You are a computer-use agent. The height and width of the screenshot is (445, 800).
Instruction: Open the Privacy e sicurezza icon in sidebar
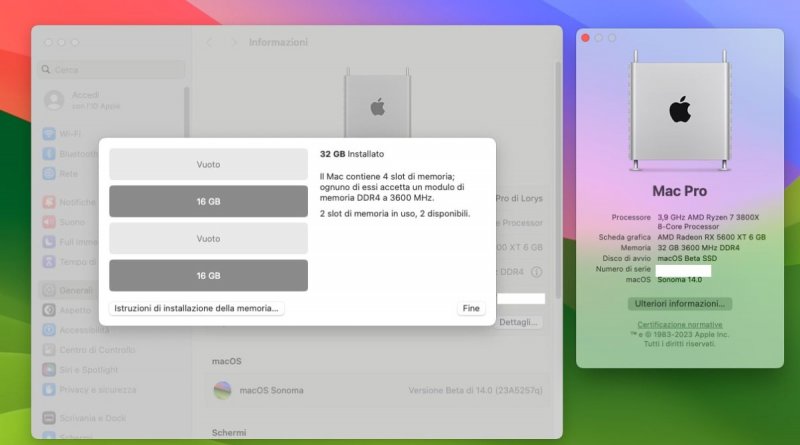[48, 389]
